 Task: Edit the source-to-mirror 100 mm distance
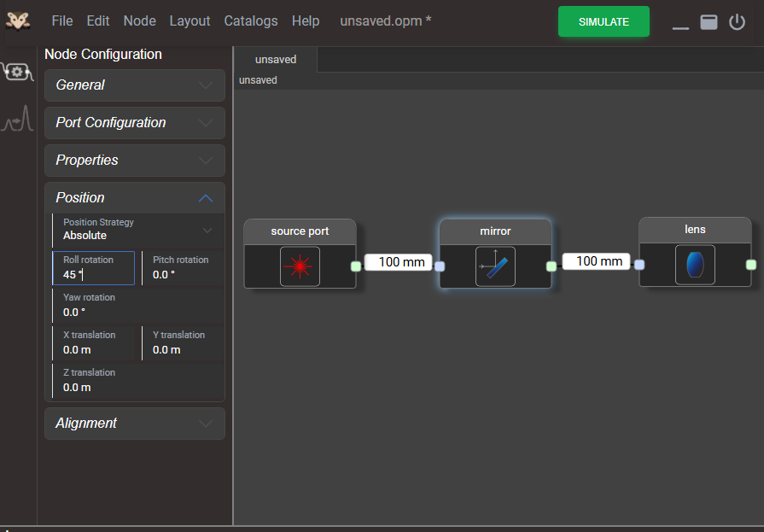399,262
